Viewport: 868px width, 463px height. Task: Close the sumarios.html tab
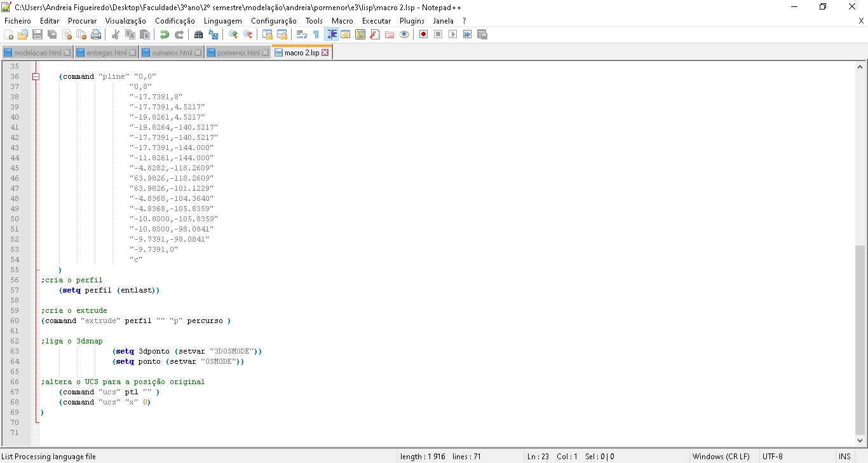pyautogui.click(x=198, y=53)
